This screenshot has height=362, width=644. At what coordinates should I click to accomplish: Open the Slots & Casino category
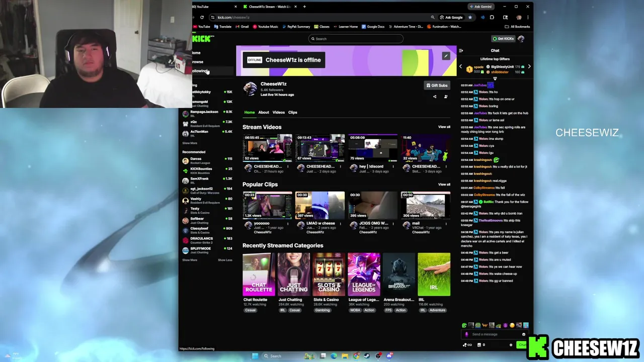329,275
